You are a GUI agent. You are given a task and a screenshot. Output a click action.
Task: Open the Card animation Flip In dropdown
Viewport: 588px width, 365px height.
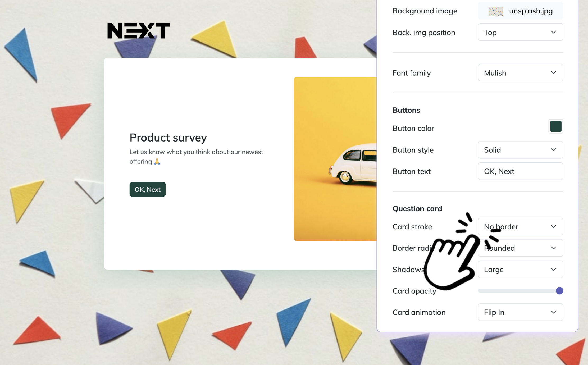520,312
